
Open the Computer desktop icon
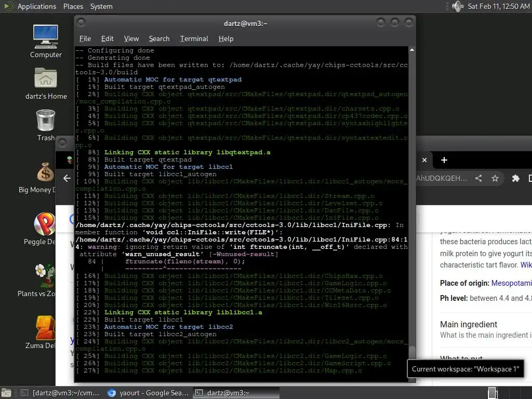46,42
